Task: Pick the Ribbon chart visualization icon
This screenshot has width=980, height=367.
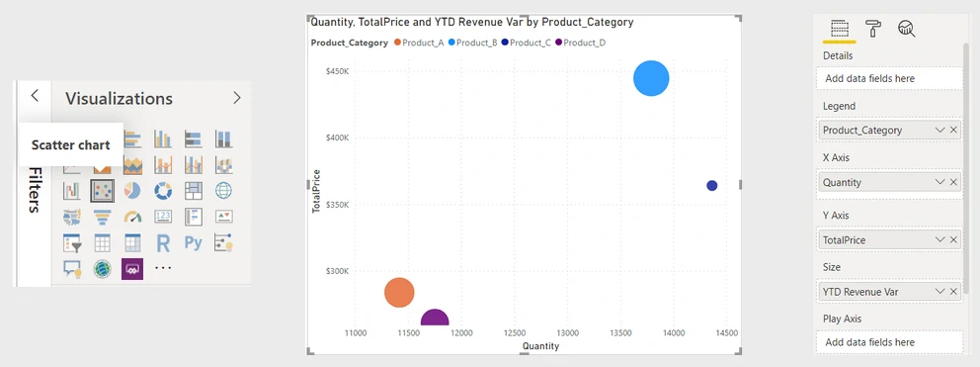Action: tap(223, 165)
